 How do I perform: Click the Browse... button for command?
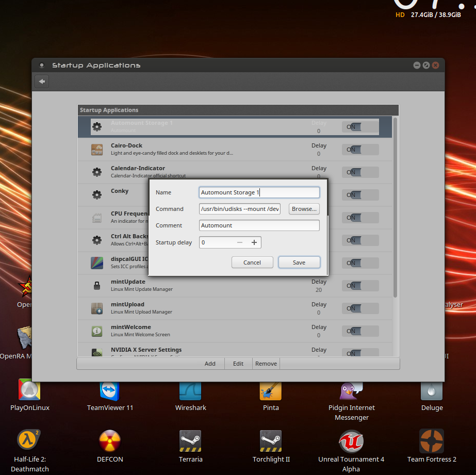pos(304,209)
